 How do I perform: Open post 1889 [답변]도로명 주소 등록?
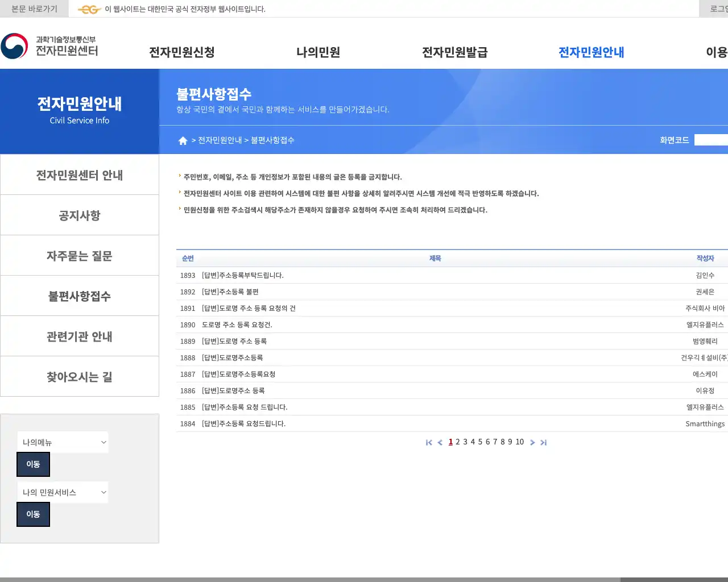coord(234,341)
